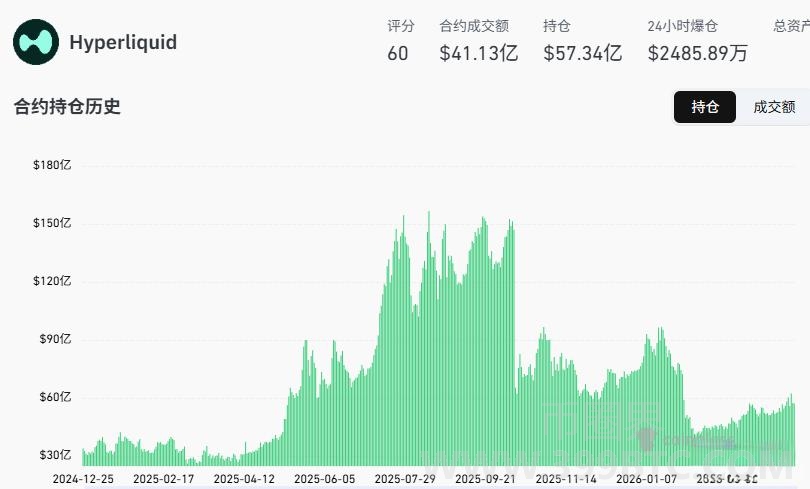Switch to the 成交额 chart tab
810x489 pixels.
point(774,107)
